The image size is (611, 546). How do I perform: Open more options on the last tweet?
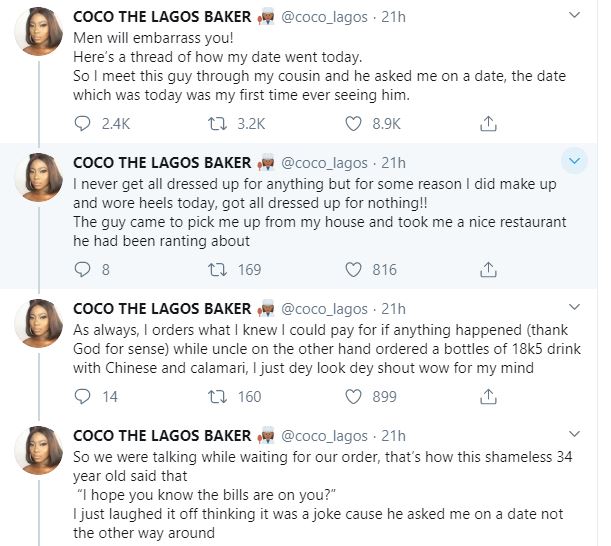click(x=574, y=434)
